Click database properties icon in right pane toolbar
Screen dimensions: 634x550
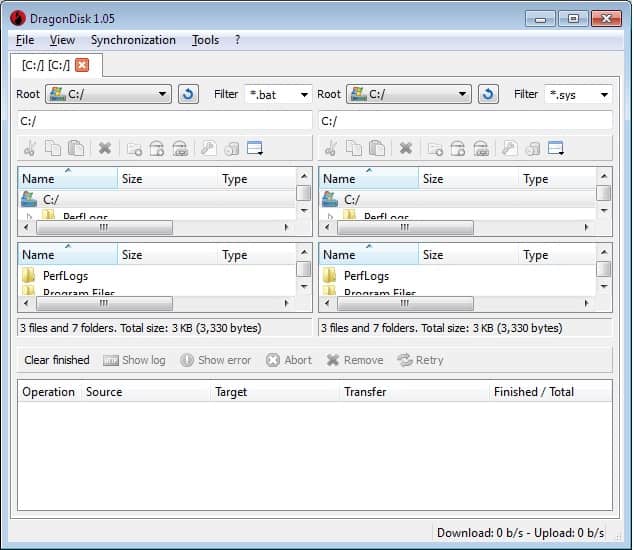tap(533, 148)
